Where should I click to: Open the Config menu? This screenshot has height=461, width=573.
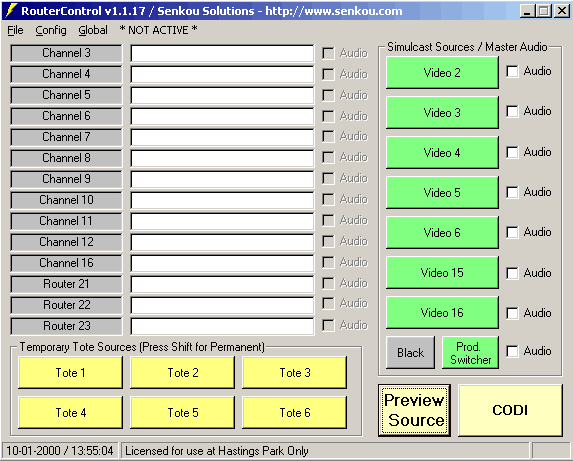[51, 30]
